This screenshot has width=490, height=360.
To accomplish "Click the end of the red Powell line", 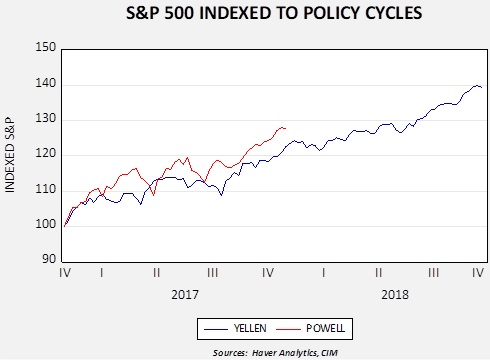I will pos(285,128).
